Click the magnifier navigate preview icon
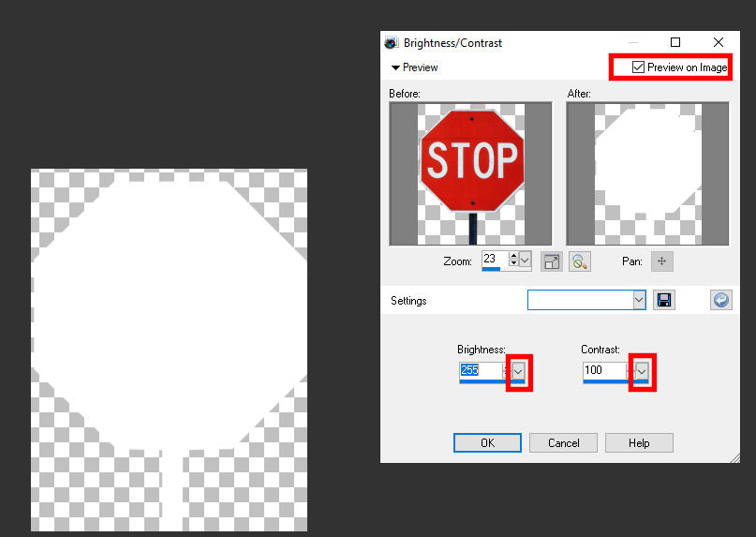Screen dimensions: 756x537 [580, 262]
